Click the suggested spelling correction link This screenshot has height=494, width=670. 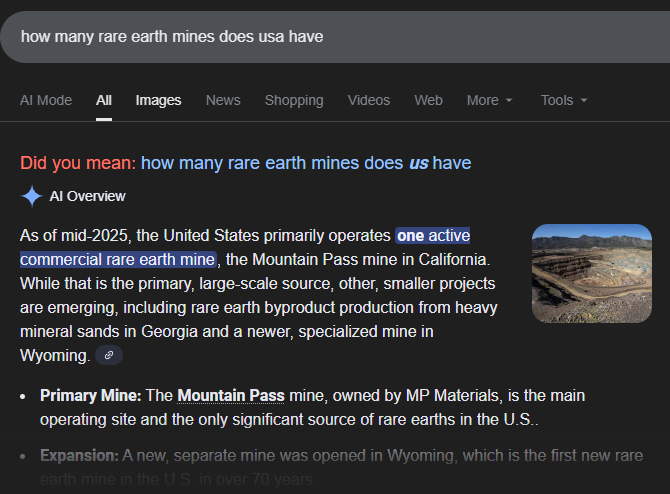point(305,162)
